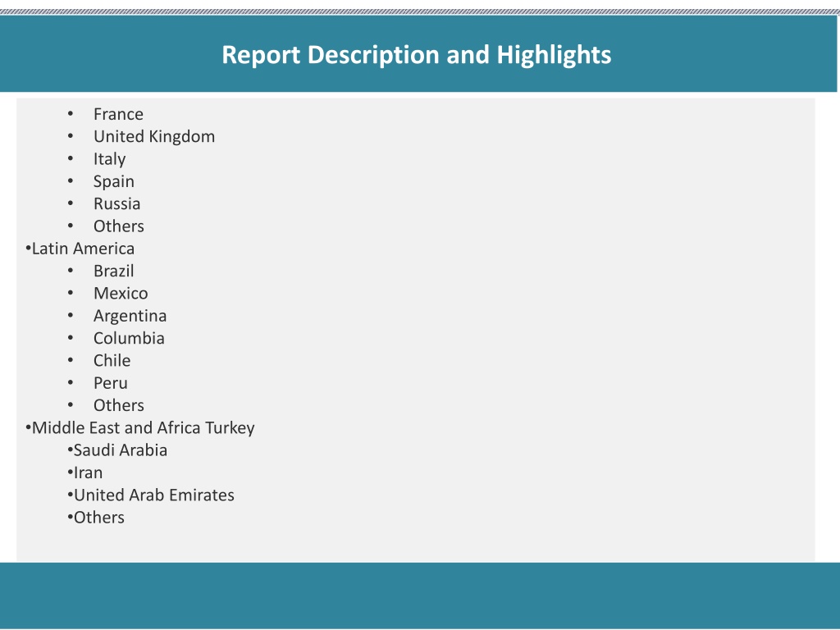Image resolution: width=840 pixels, height=630 pixels.
Task: Click 'Others' listed just below Peru
Action: pos(118,405)
